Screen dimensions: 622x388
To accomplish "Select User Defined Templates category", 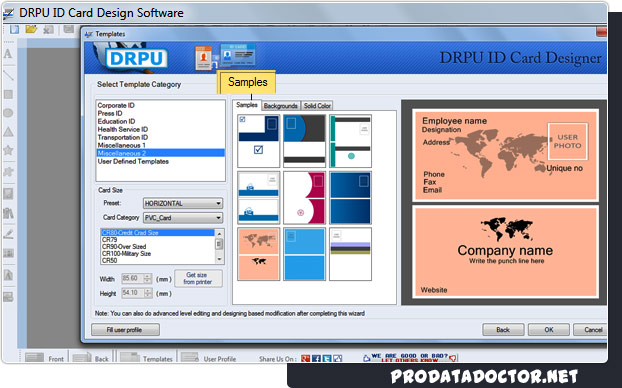I will [x=133, y=161].
